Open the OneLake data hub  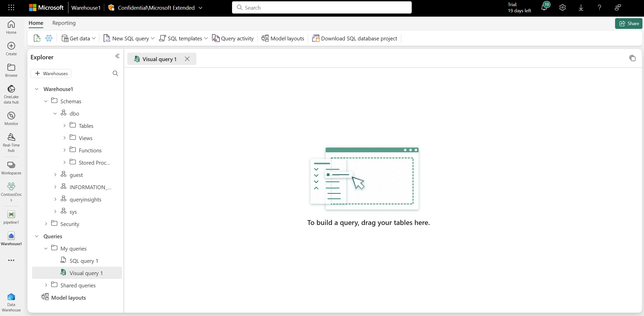point(11,94)
